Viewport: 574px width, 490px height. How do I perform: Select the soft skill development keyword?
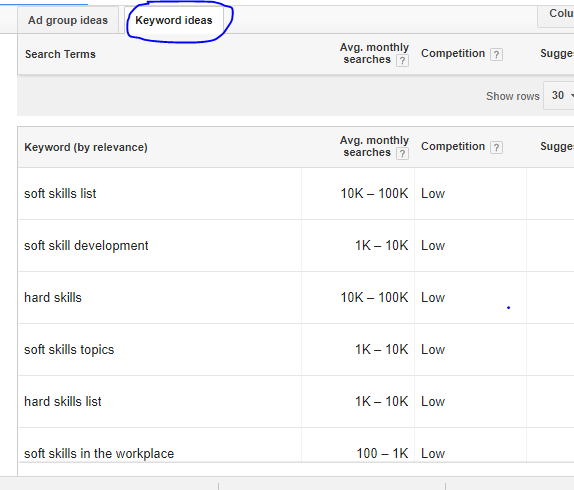point(86,246)
